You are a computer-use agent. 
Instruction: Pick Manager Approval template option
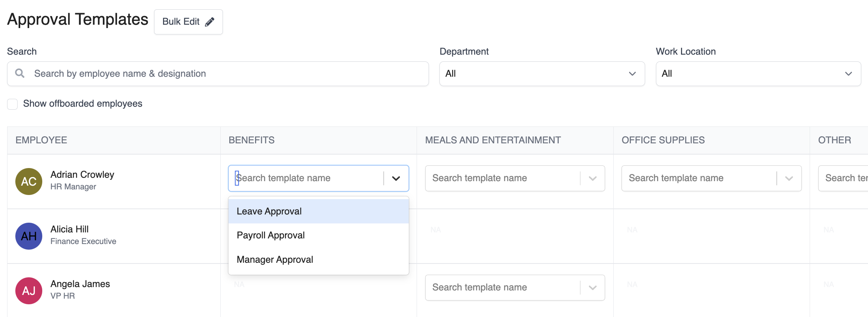tap(275, 260)
